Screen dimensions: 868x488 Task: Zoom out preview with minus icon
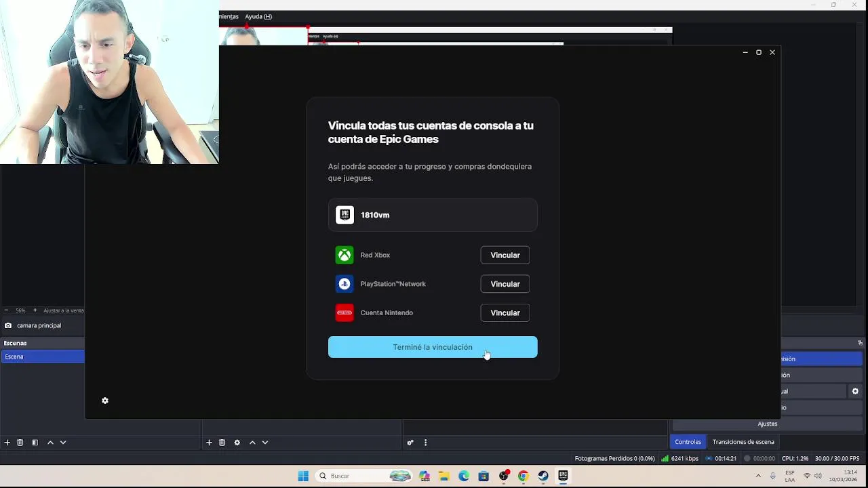(x=6, y=310)
